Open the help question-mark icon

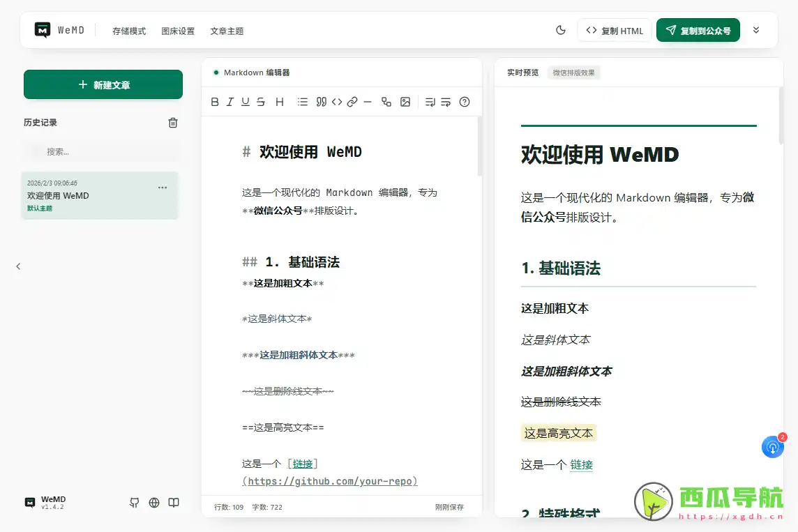point(464,102)
